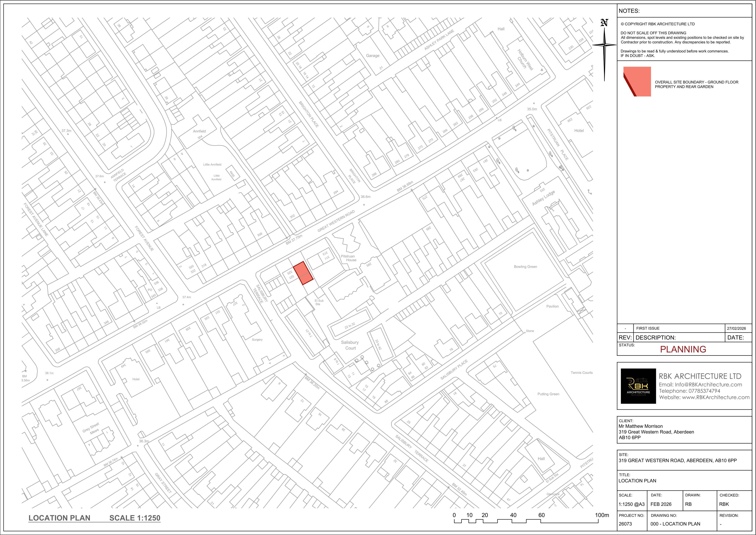Click the Salisbury Court label on map
Screen dimensions: 756x535
350,345
